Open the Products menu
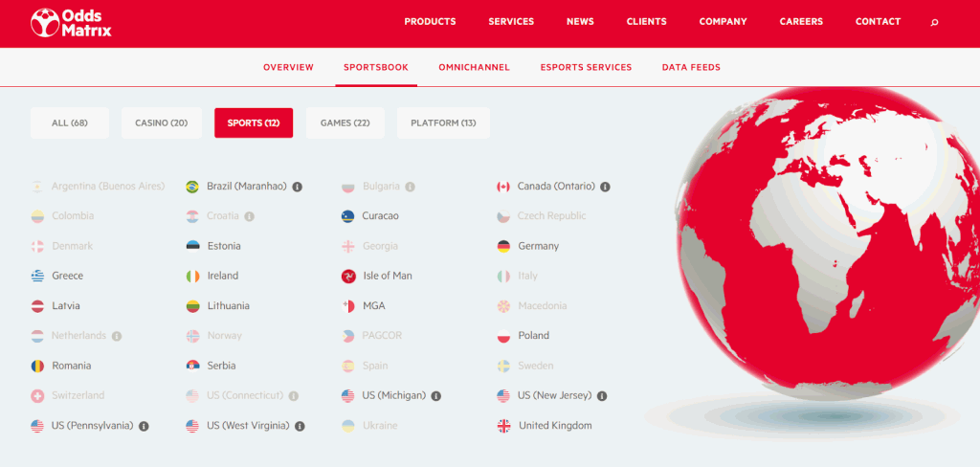 [x=430, y=22]
